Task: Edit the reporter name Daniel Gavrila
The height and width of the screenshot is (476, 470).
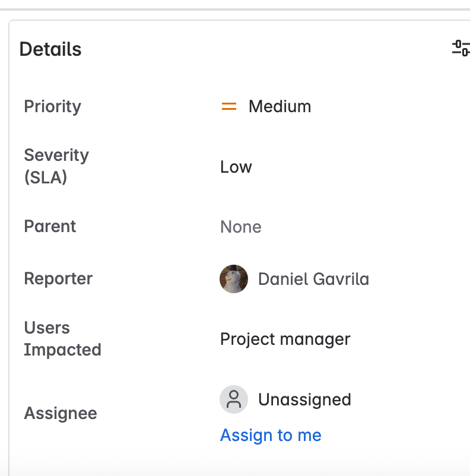Action: pos(313,279)
